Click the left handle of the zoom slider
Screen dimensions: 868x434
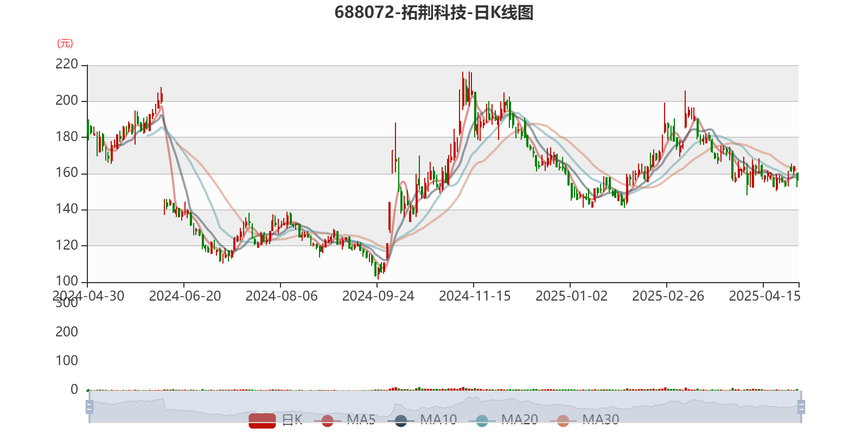pyautogui.click(x=90, y=407)
